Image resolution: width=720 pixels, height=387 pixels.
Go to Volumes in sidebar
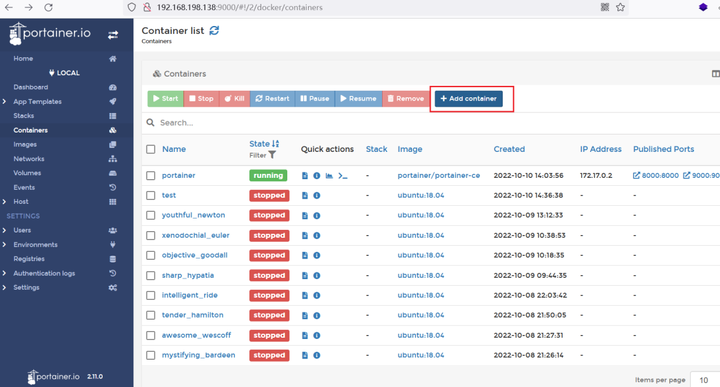(27, 173)
